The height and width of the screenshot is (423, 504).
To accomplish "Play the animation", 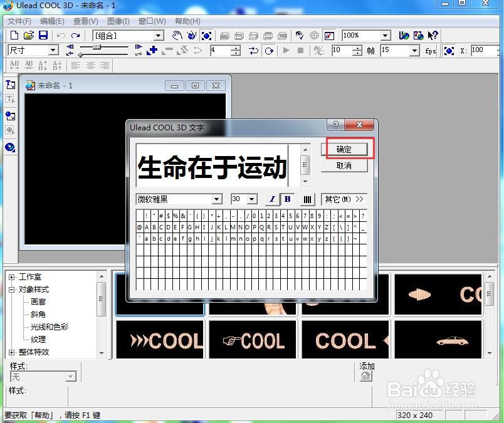I will point(286,51).
